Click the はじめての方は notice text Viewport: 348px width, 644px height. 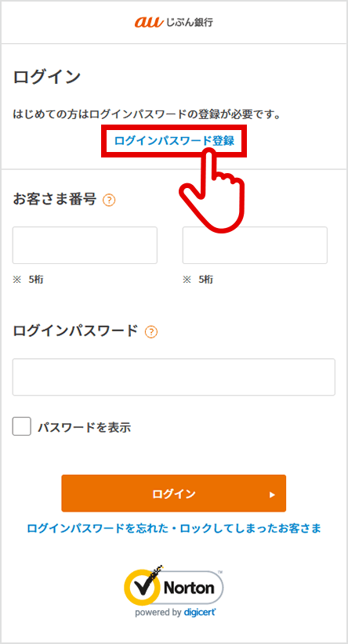147,114
